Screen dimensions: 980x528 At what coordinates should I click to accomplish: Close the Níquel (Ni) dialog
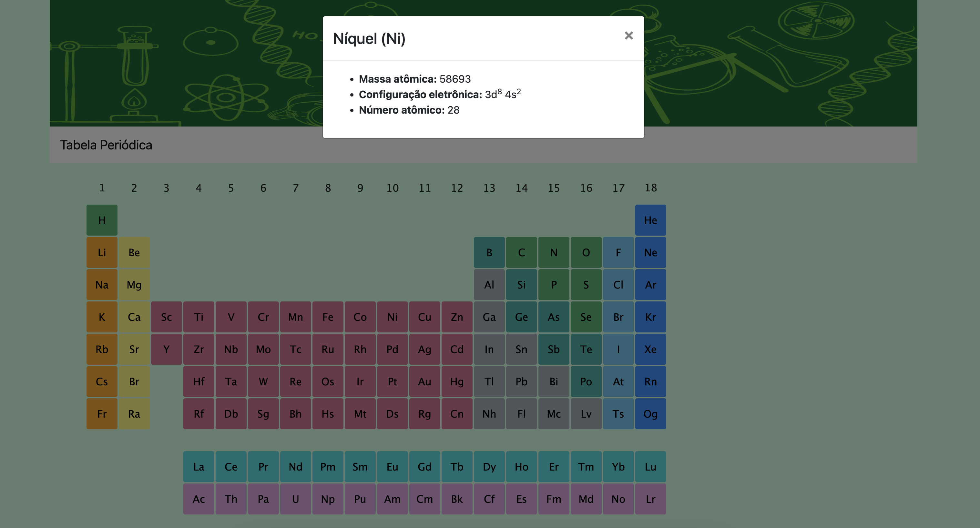628,36
